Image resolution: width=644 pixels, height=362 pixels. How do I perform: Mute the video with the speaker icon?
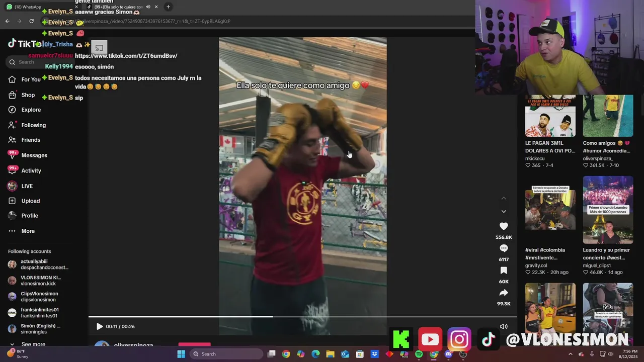point(504,326)
